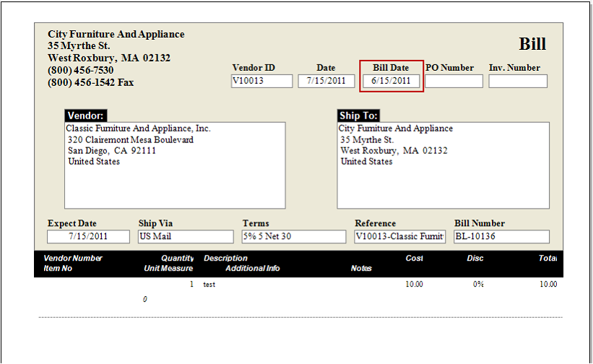Click the Bill Date field 6/15/2011

(x=391, y=81)
